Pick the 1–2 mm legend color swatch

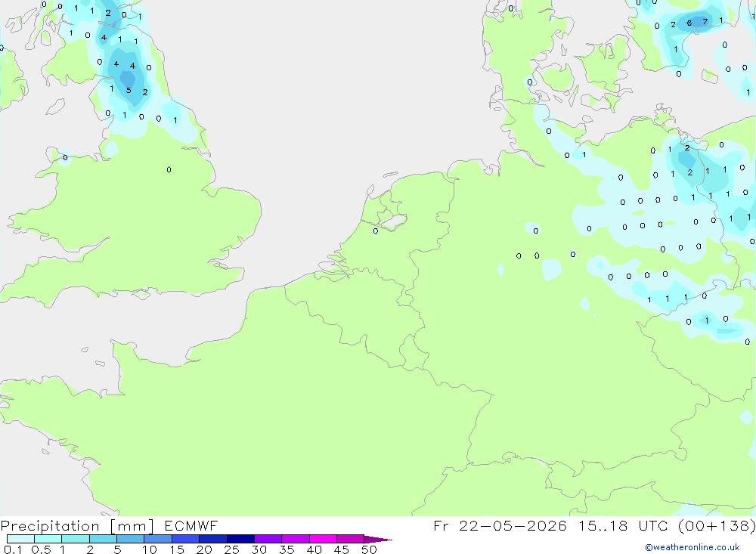(x=76, y=539)
